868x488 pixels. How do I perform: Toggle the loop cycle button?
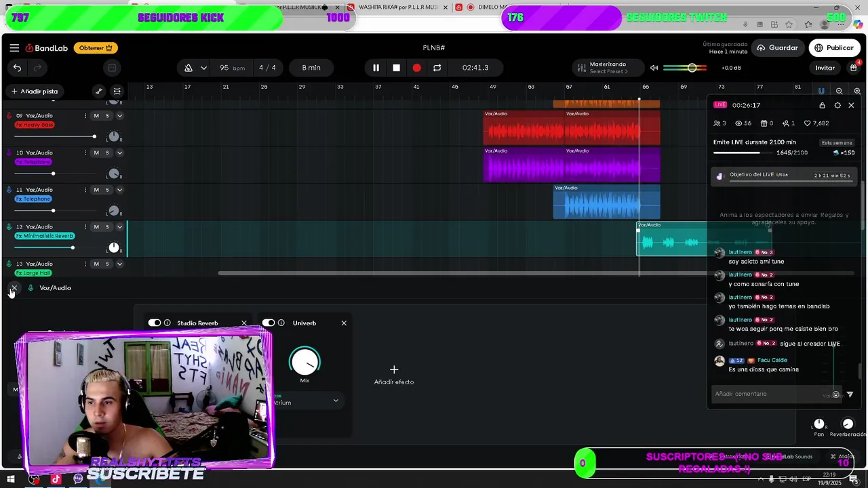coord(437,68)
